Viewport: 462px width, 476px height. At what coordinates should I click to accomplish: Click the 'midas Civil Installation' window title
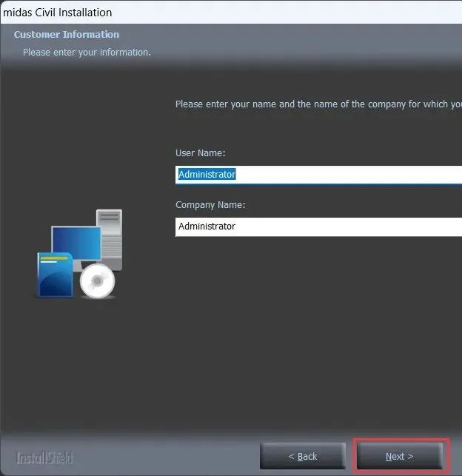[x=58, y=13]
